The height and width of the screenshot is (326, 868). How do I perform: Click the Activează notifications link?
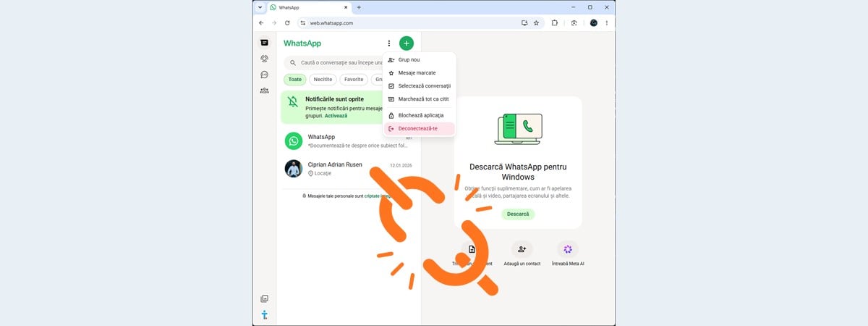[x=336, y=116]
